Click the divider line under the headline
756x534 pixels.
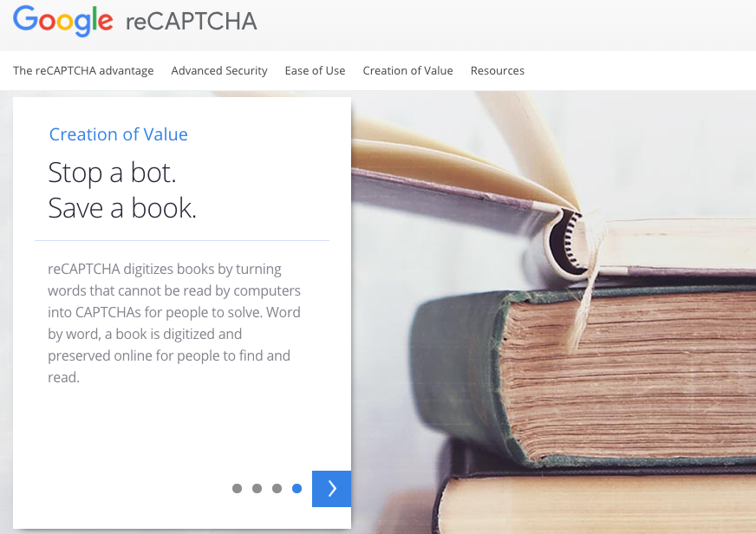point(182,240)
